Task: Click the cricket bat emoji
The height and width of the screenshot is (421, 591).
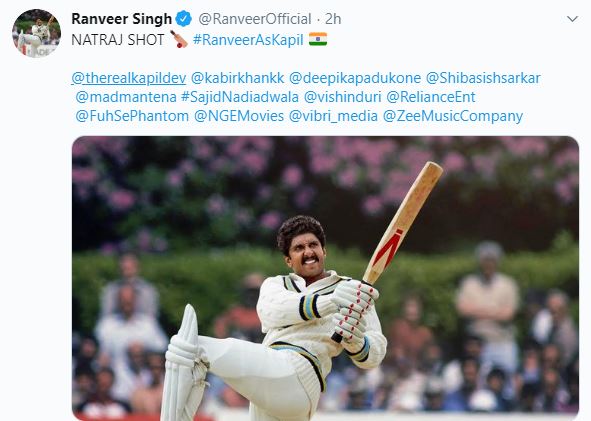Action: (x=179, y=39)
